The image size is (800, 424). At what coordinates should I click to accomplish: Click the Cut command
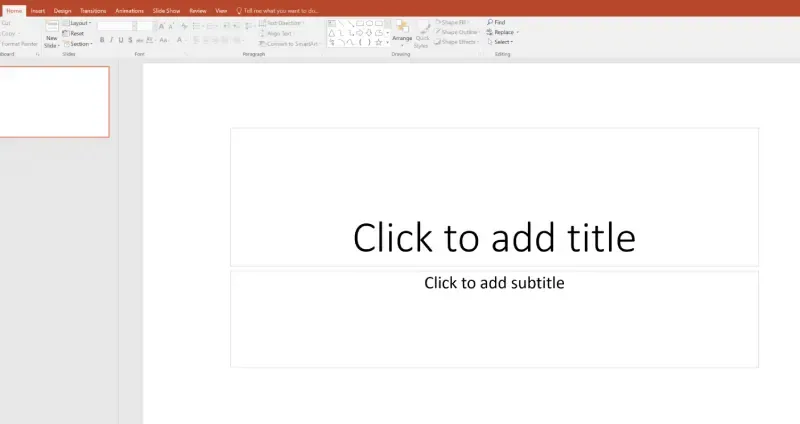coord(6,23)
